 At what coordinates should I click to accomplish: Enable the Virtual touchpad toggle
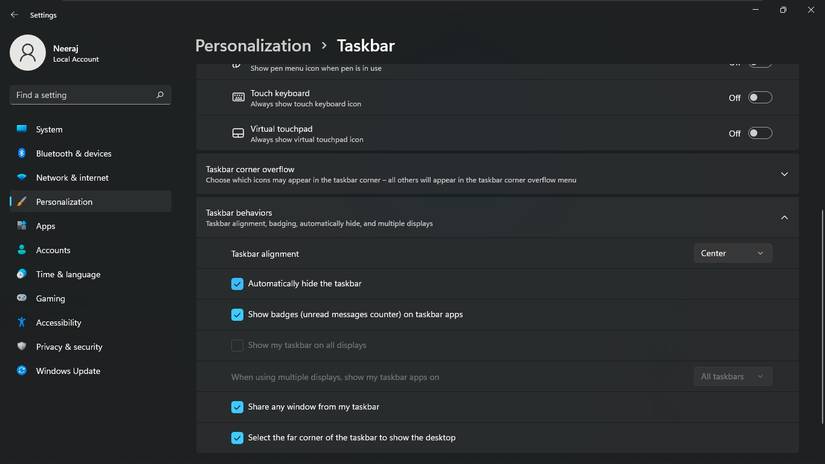tap(760, 133)
